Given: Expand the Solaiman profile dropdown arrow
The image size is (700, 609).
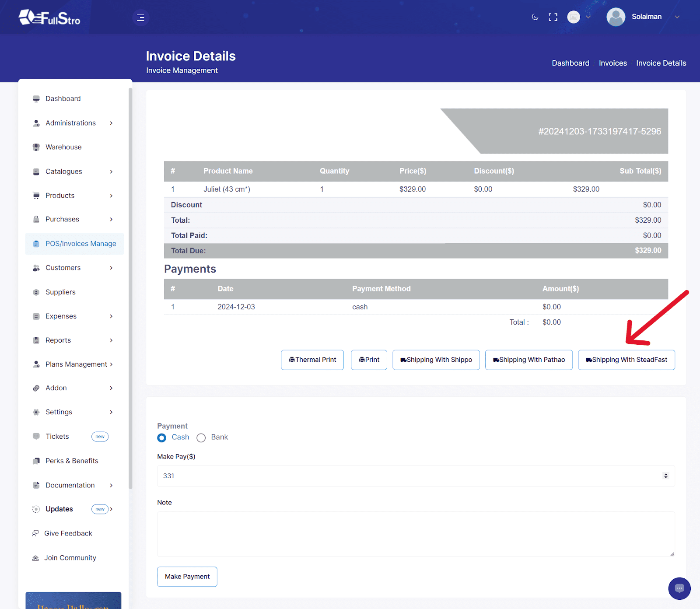Looking at the screenshot, I should pyautogui.click(x=677, y=17).
